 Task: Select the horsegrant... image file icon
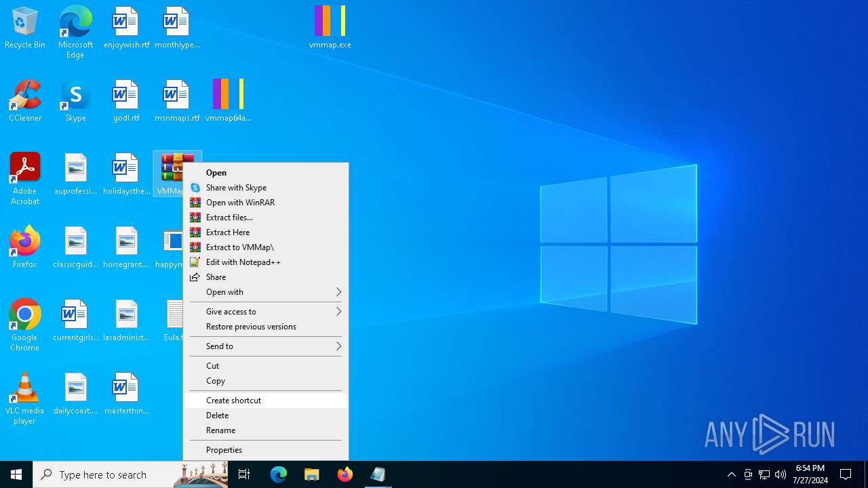126,247
